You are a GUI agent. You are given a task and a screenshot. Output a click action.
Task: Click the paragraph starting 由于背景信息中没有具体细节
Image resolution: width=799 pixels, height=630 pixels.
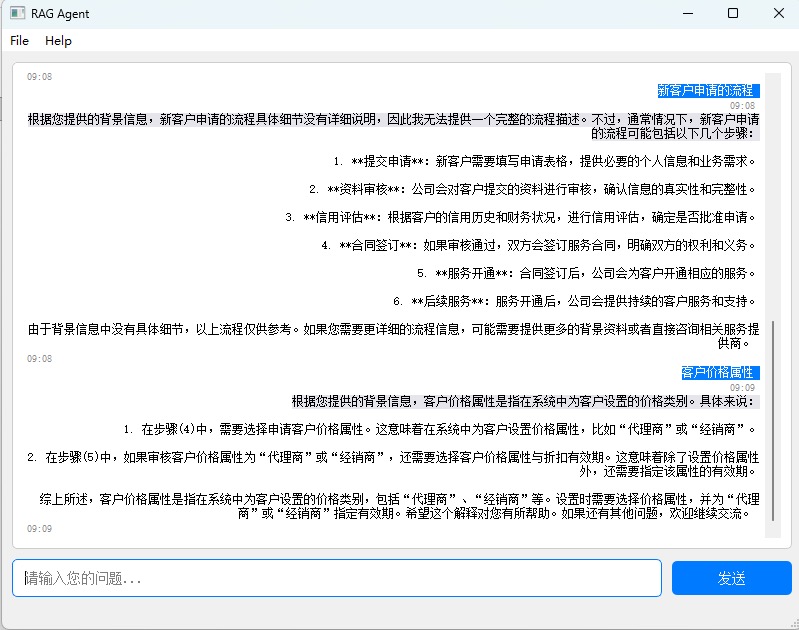click(393, 336)
